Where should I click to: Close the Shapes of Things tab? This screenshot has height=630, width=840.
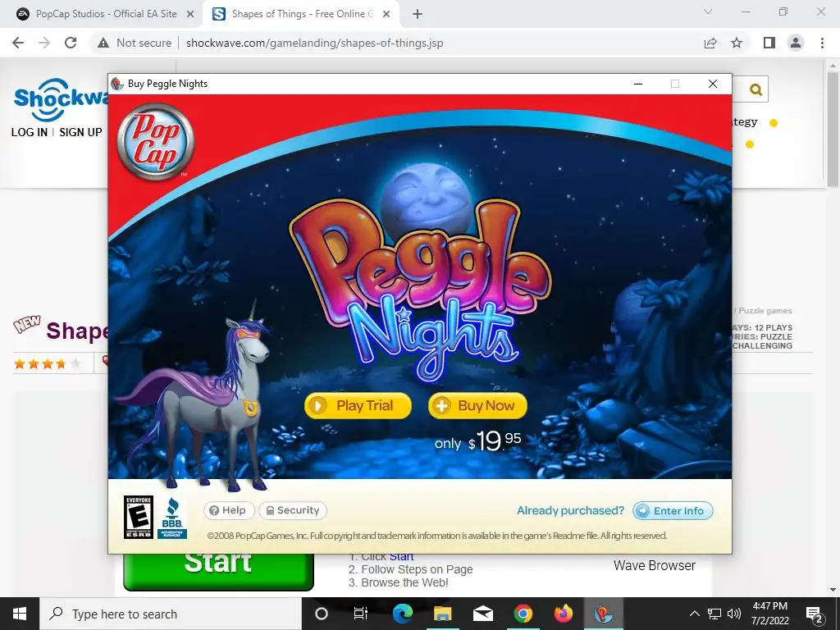click(x=386, y=15)
